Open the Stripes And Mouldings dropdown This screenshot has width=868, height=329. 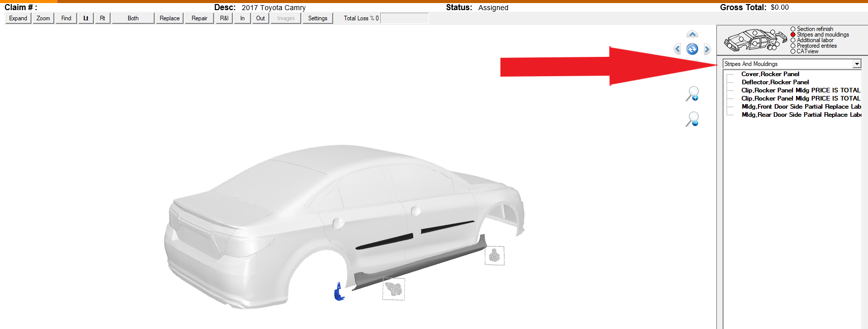[856, 64]
